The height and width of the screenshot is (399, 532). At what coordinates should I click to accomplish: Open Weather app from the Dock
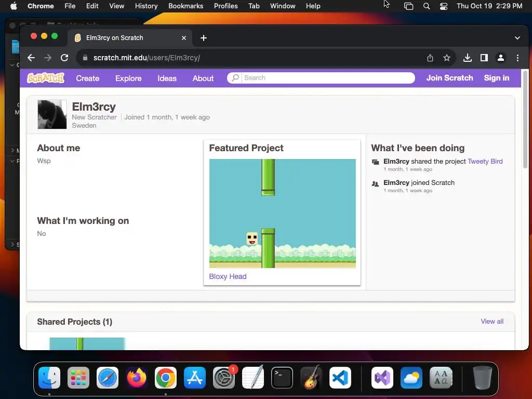(x=411, y=378)
